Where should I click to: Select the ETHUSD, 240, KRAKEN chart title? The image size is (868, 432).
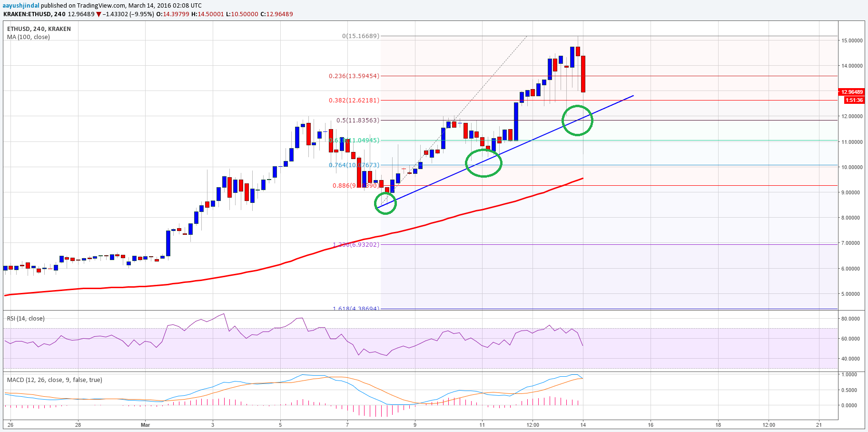39,29
